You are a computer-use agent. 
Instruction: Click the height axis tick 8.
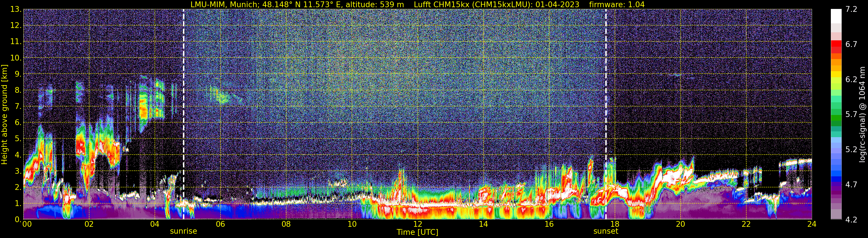pos(18,90)
